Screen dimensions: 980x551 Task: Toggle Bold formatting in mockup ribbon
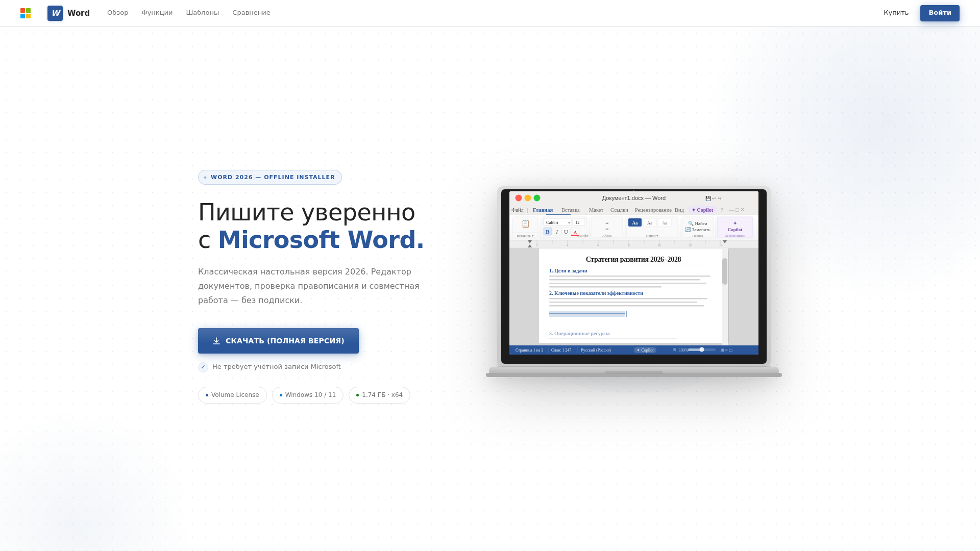(x=548, y=232)
